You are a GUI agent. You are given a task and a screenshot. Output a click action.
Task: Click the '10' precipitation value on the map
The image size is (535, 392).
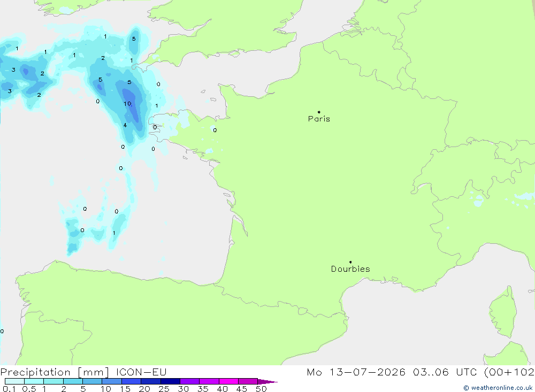[x=128, y=104]
